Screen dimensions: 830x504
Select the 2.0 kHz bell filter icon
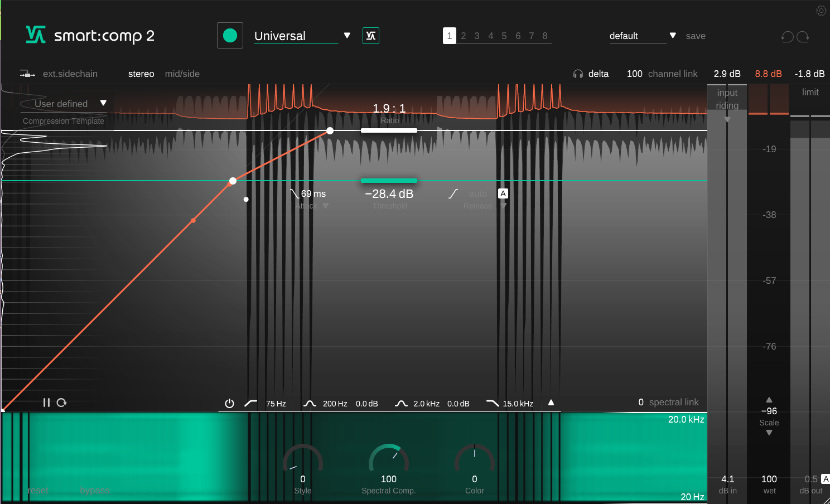pos(401,403)
